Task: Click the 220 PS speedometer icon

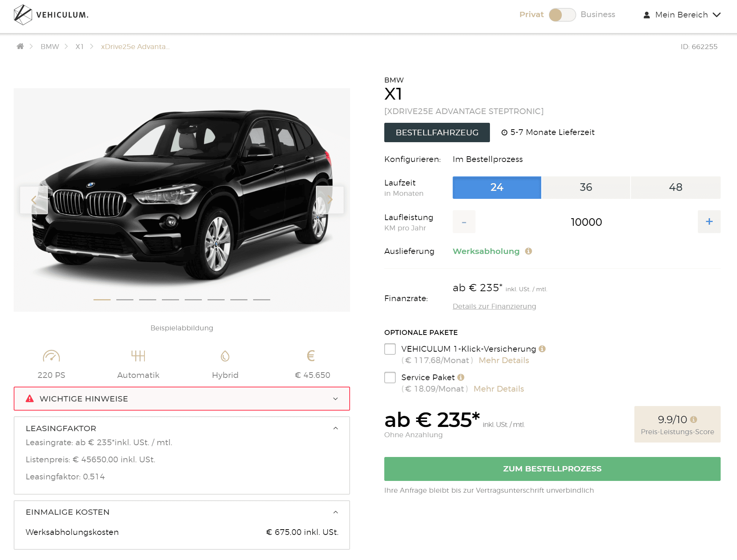Action: (x=51, y=356)
